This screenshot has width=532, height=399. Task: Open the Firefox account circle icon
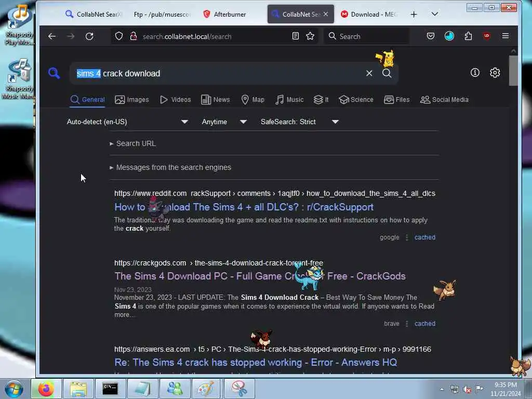(x=449, y=36)
